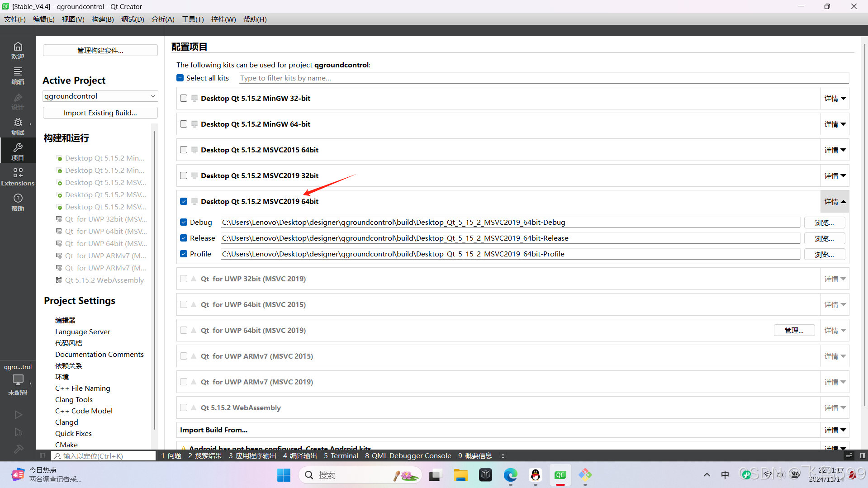The height and width of the screenshot is (488, 868).
Task: Show the 编译输出 output pane
Action: point(300,455)
